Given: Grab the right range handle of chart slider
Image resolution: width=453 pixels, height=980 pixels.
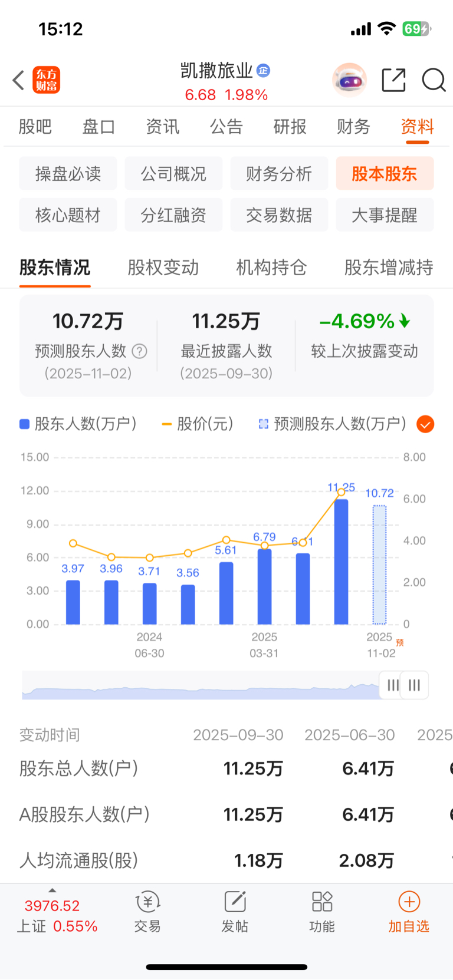Looking at the screenshot, I should pyautogui.click(x=415, y=685).
